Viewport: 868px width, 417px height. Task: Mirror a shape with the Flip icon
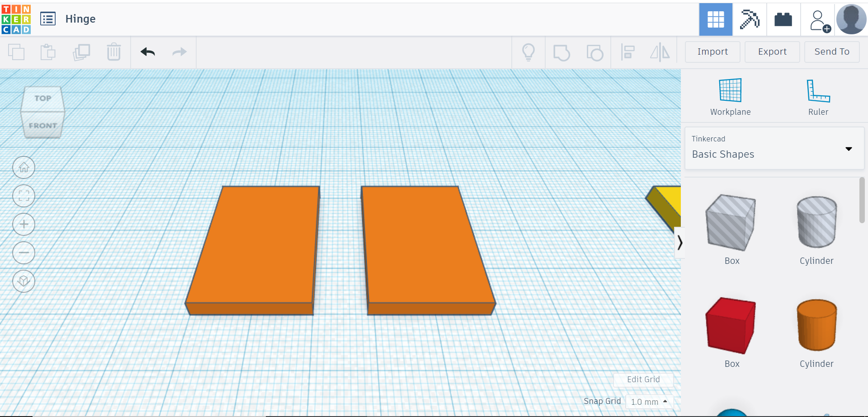pos(660,52)
